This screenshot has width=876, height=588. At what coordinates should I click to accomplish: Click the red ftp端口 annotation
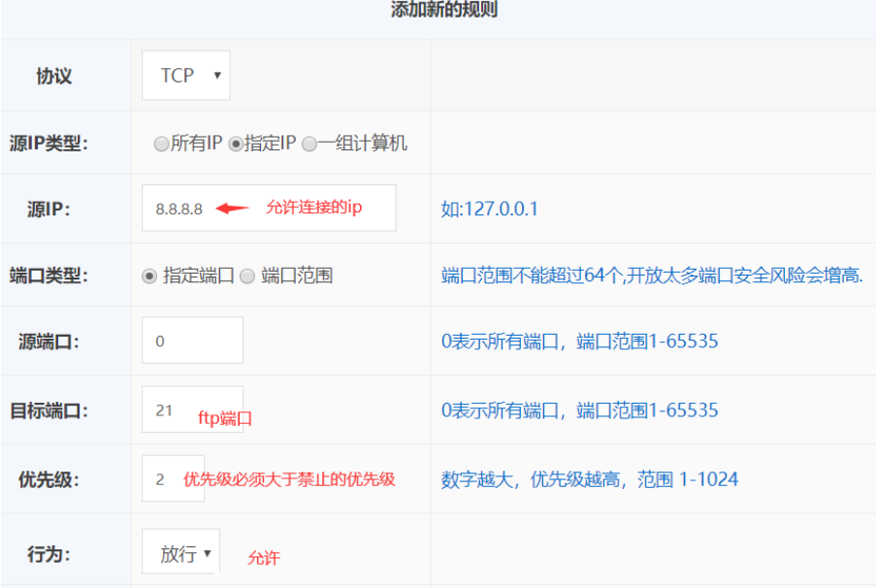click(x=225, y=418)
